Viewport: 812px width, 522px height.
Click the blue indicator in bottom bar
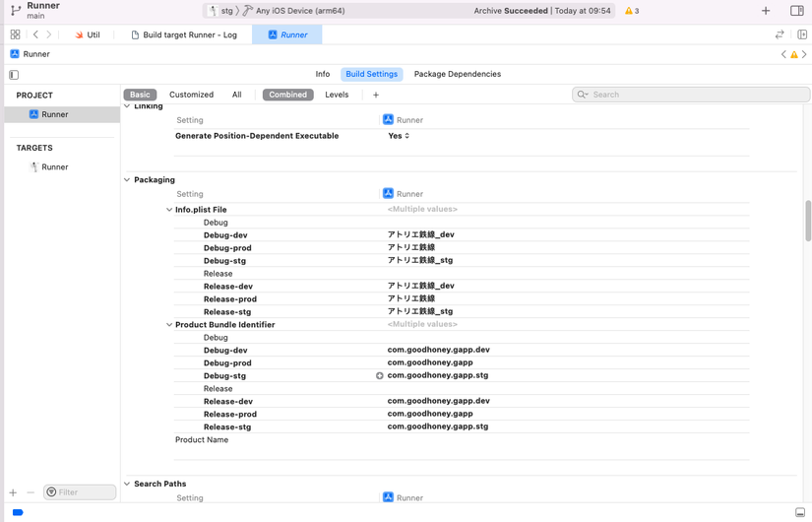click(x=18, y=512)
